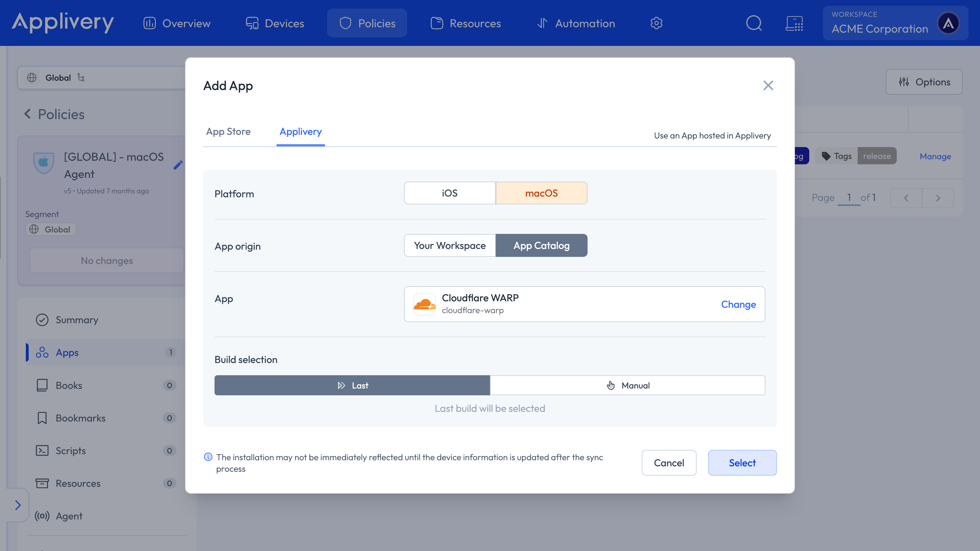This screenshot has width=980, height=551.
Task: Go to next page arrow
Action: (x=938, y=198)
